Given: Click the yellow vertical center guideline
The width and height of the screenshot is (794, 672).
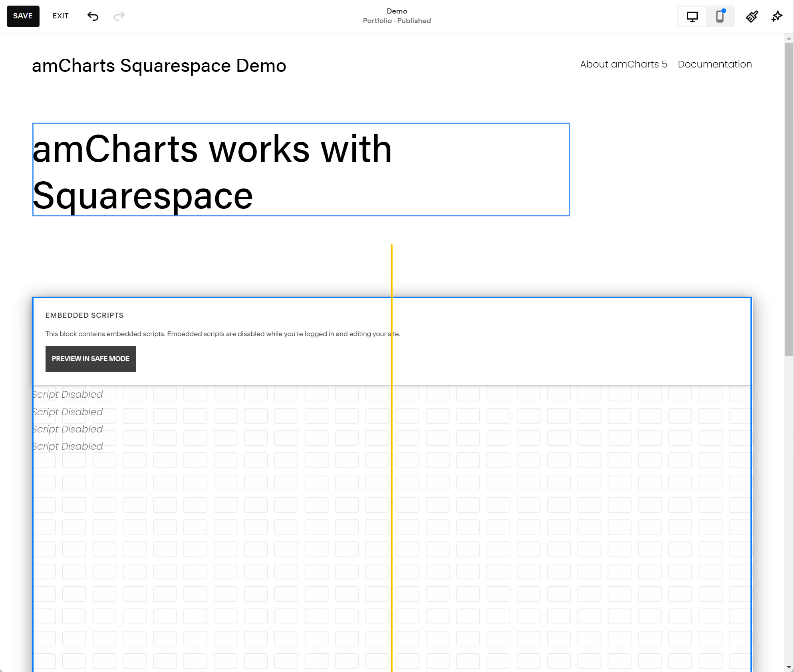Looking at the screenshot, I should point(392,272).
